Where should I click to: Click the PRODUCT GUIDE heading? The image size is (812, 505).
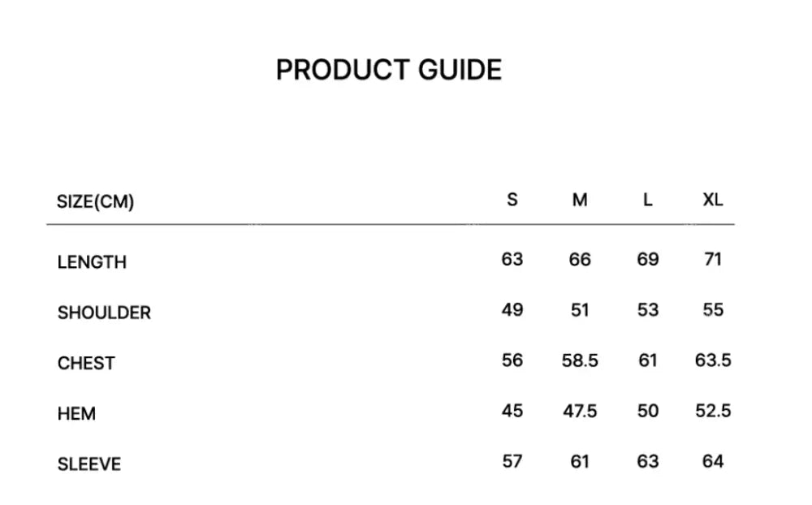(x=388, y=70)
